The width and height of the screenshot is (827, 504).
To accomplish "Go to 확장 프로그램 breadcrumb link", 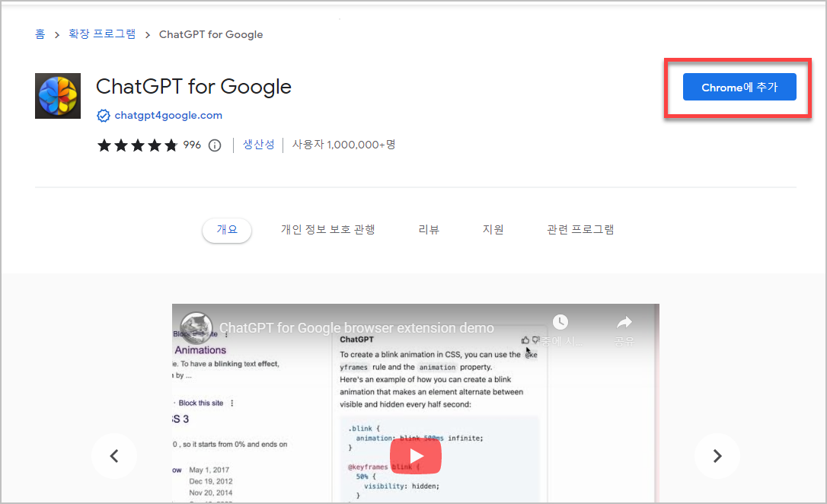I will (102, 34).
